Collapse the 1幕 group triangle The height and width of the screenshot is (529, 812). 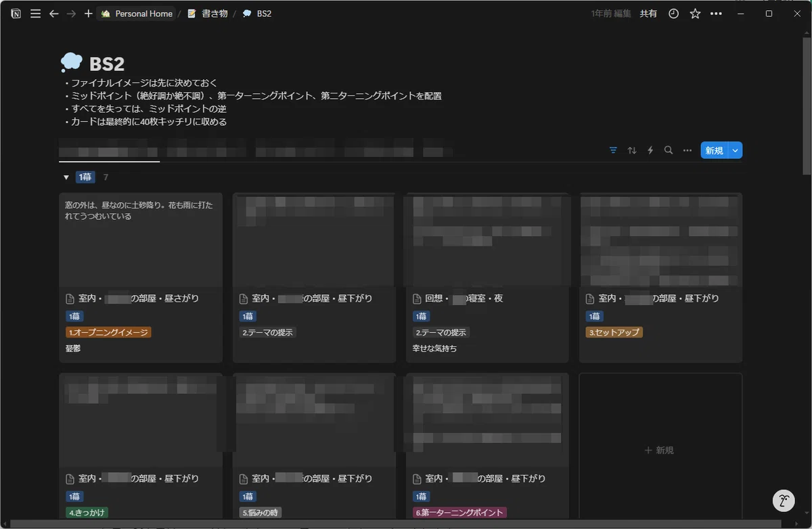click(x=66, y=178)
